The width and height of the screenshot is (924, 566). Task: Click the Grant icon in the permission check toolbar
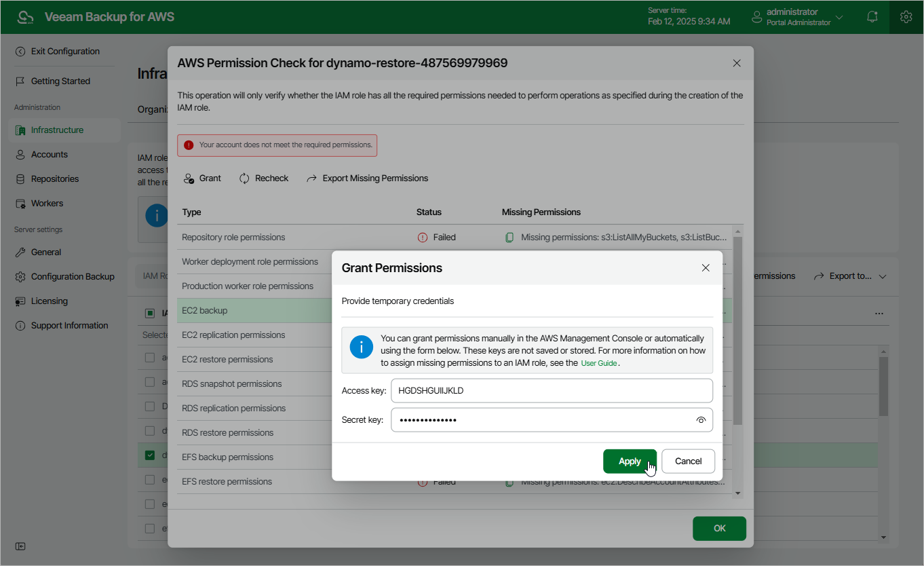tap(189, 178)
